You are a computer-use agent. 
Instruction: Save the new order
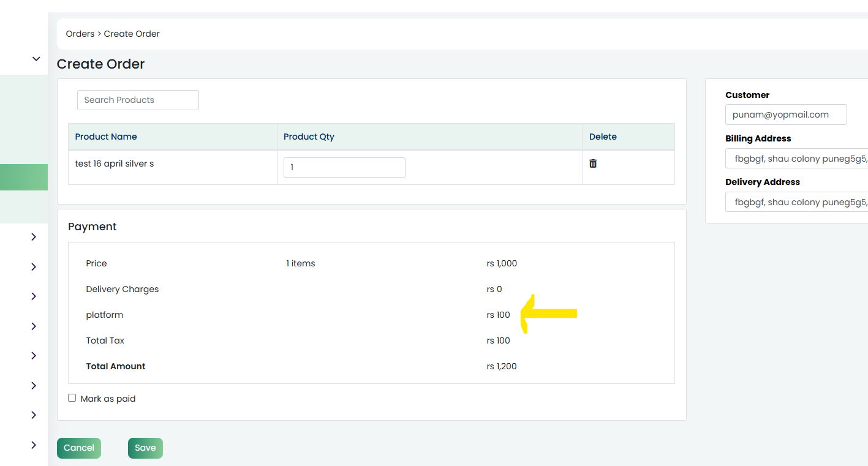(x=145, y=448)
